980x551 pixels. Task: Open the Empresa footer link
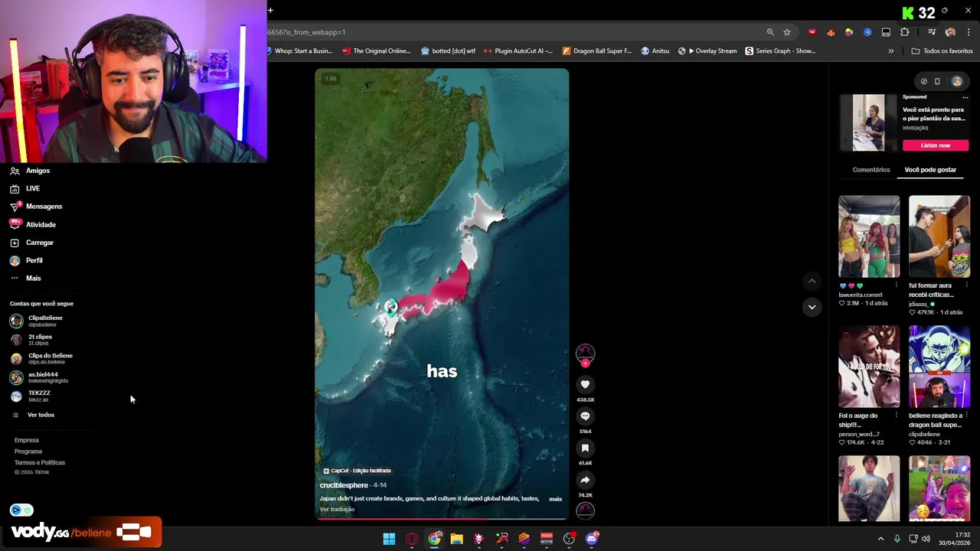26,440
